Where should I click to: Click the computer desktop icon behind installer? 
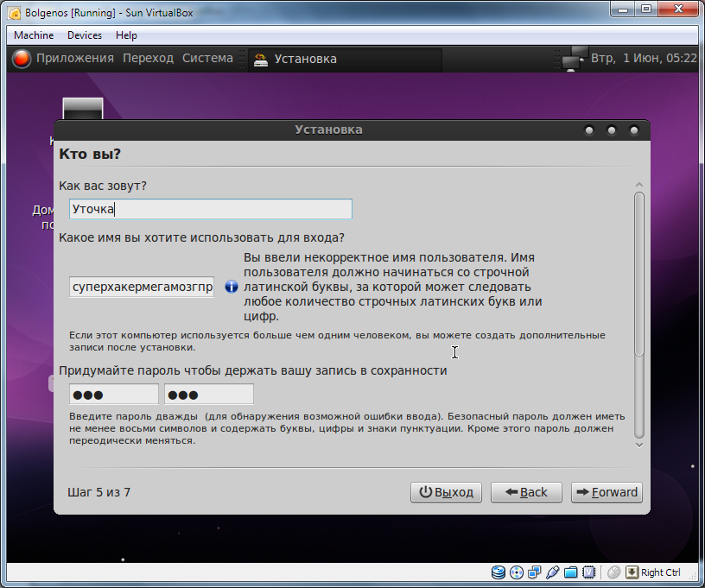coord(83,108)
